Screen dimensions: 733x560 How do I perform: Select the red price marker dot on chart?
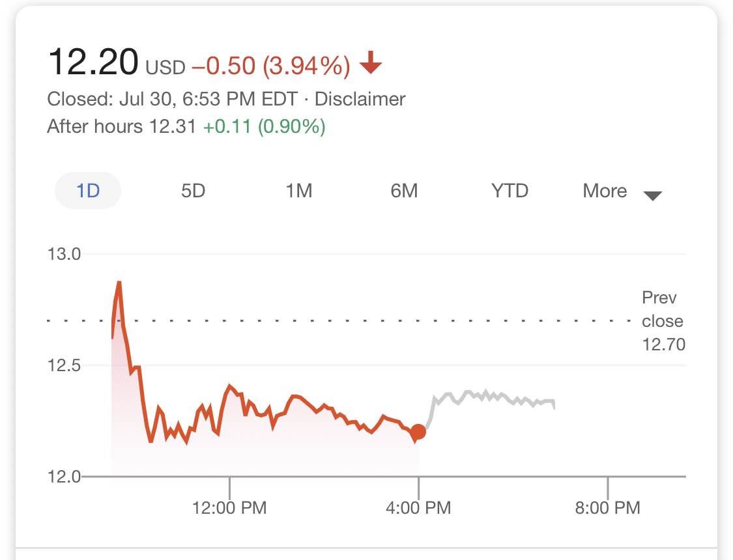coord(417,431)
